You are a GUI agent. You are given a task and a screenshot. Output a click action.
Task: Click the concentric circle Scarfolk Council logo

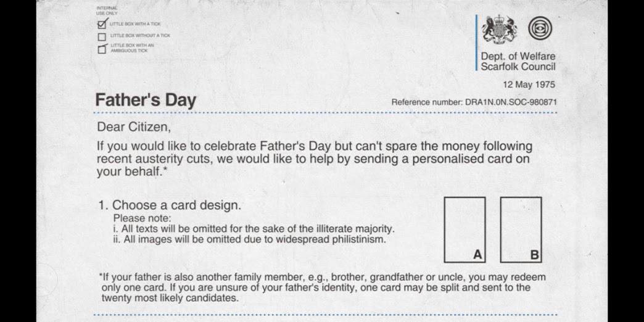(x=540, y=28)
